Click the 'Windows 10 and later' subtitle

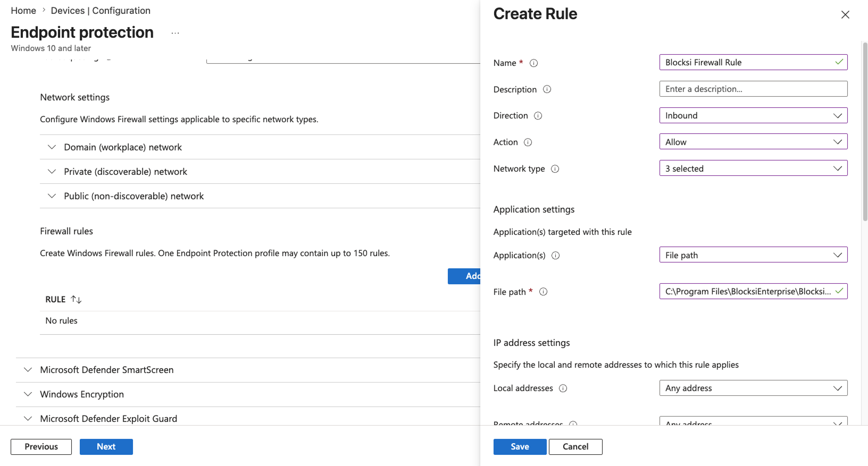(x=51, y=48)
